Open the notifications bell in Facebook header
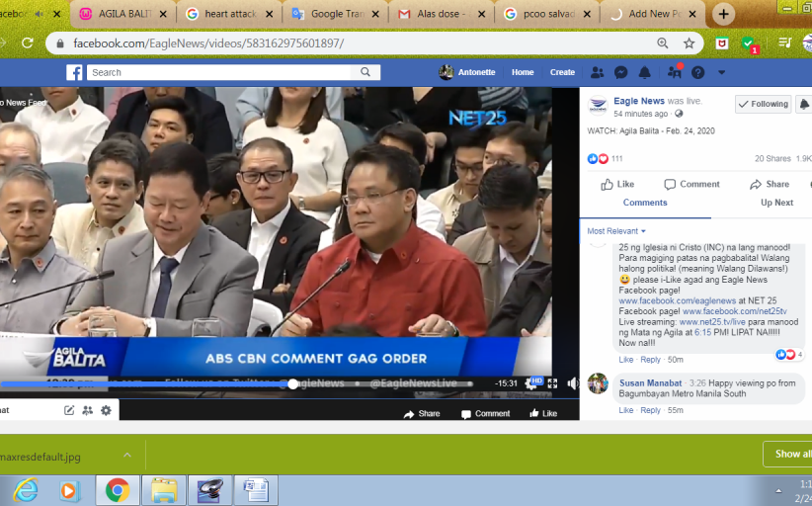Viewport: 812px width, 506px height. coord(645,72)
